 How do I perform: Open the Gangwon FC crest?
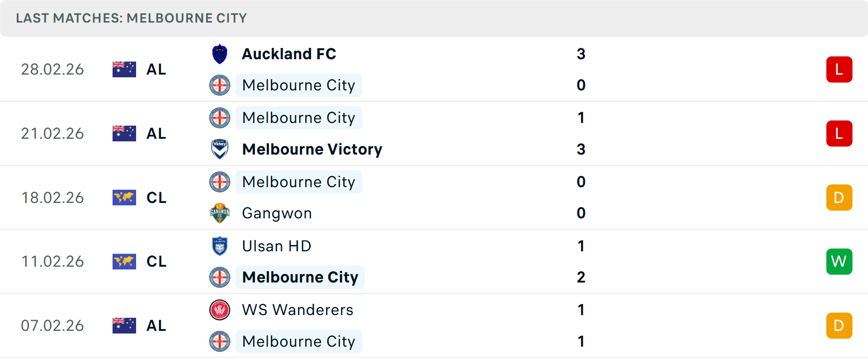pyautogui.click(x=220, y=213)
